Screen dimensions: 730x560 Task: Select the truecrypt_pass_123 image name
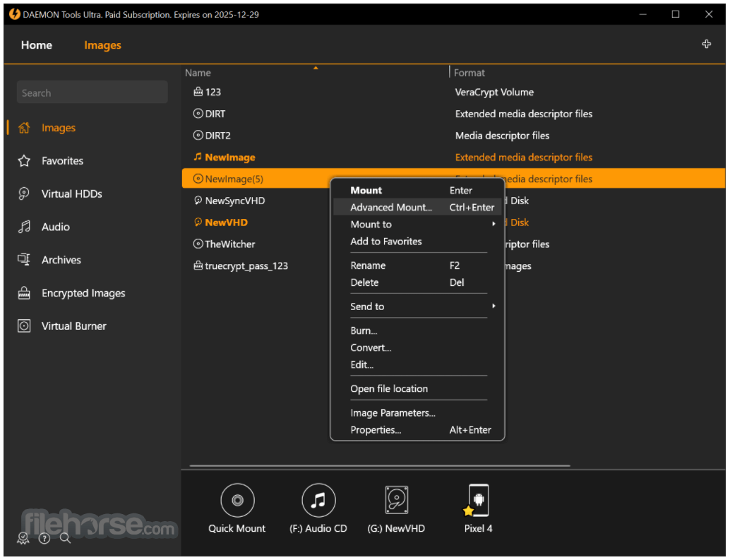pos(246,266)
